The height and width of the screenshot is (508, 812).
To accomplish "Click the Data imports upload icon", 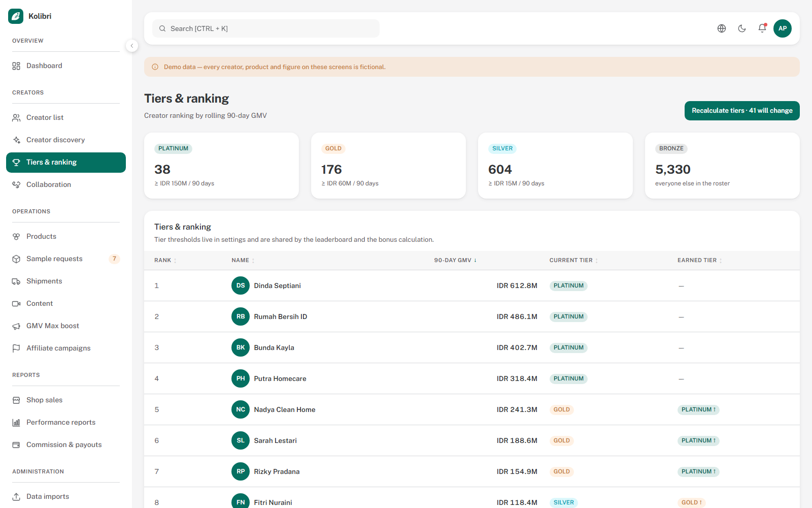I will click(16, 497).
